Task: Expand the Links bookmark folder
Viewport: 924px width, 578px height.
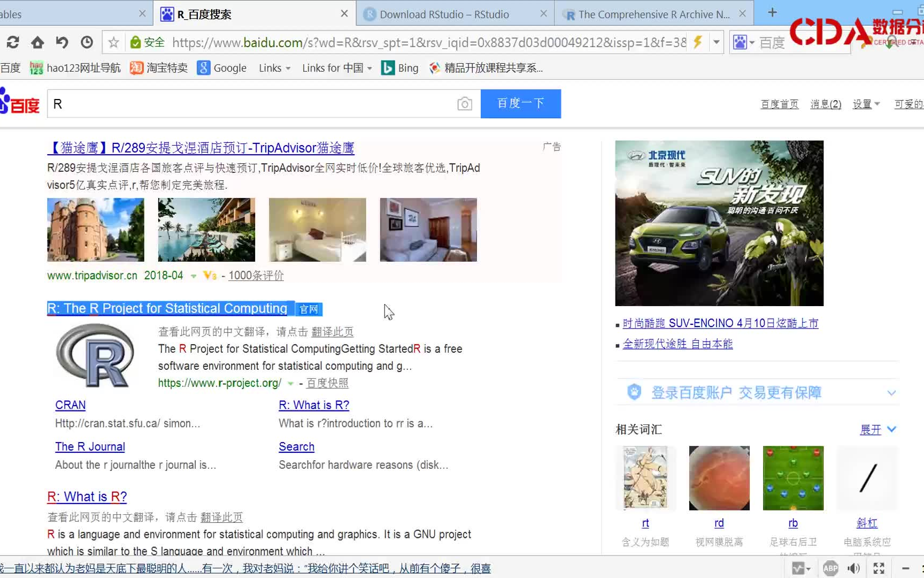Action: coord(275,68)
